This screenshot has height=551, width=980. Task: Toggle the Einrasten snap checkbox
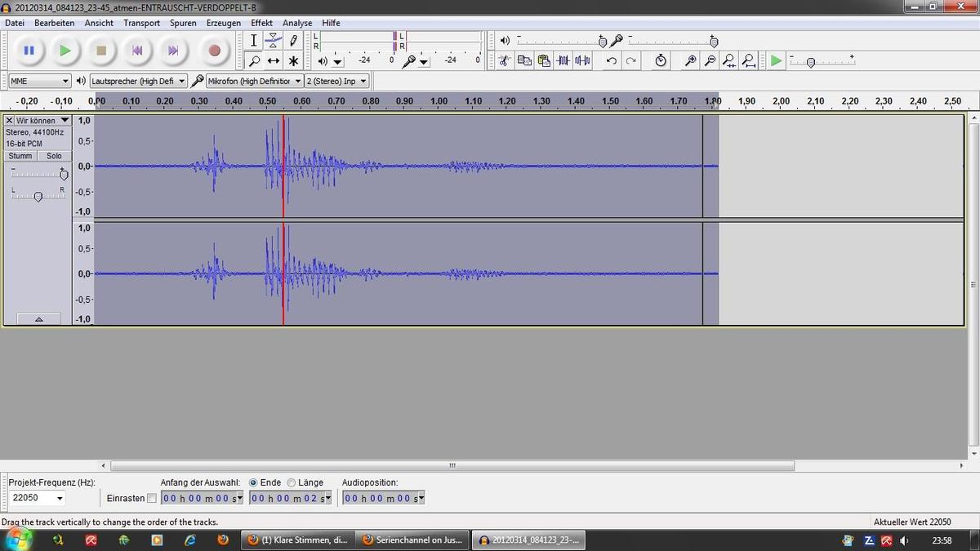[151, 498]
